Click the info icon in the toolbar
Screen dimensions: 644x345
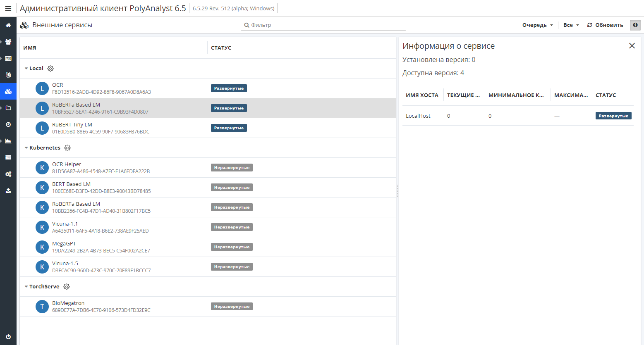[x=635, y=25]
